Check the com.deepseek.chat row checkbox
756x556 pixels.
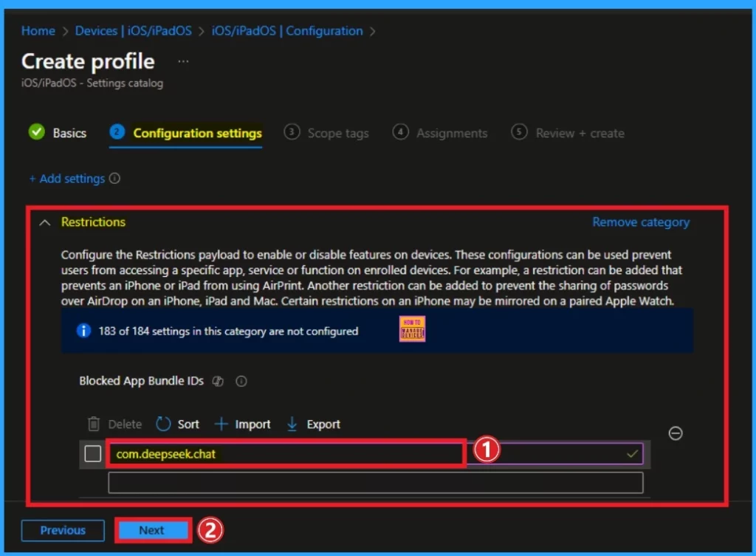[92, 453]
